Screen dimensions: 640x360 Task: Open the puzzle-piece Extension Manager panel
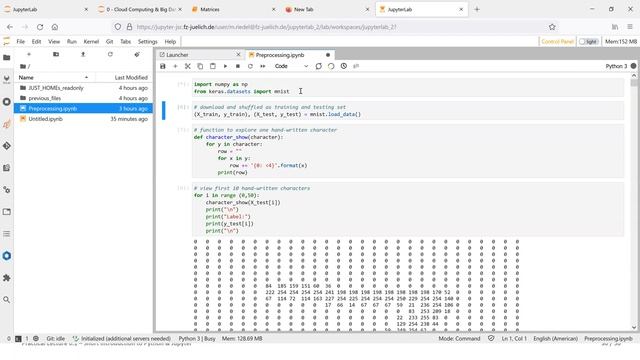click(7, 278)
